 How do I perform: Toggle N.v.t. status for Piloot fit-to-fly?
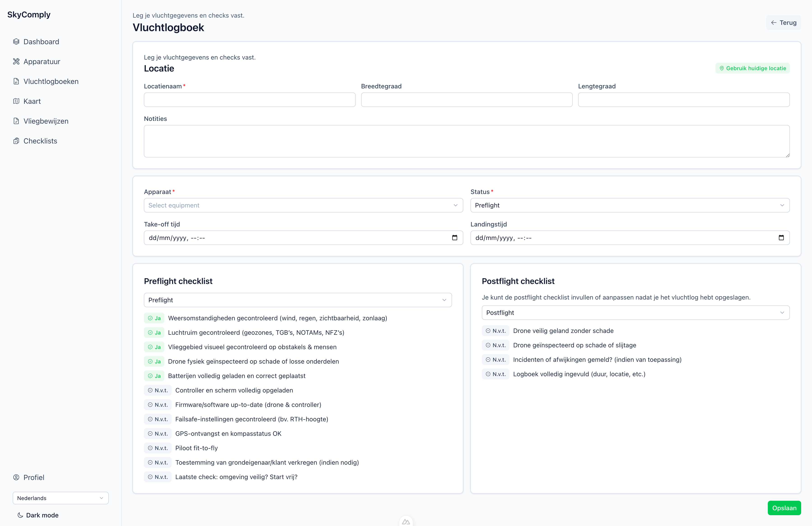click(158, 448)
